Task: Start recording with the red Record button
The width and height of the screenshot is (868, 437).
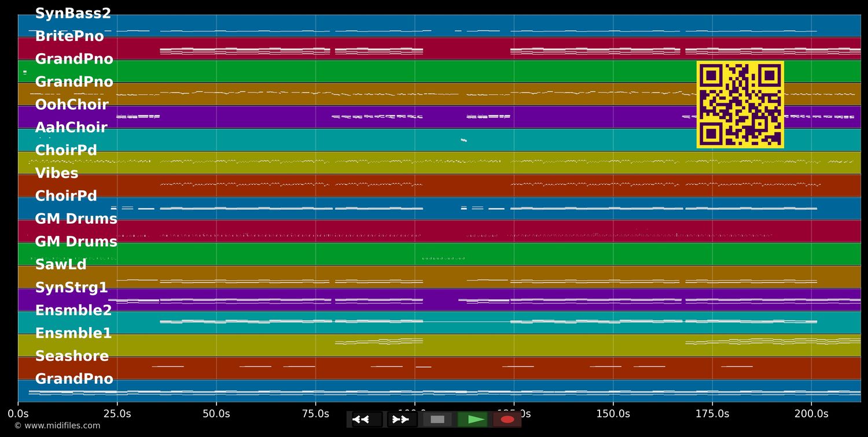Action: click(x=507, y=419)
